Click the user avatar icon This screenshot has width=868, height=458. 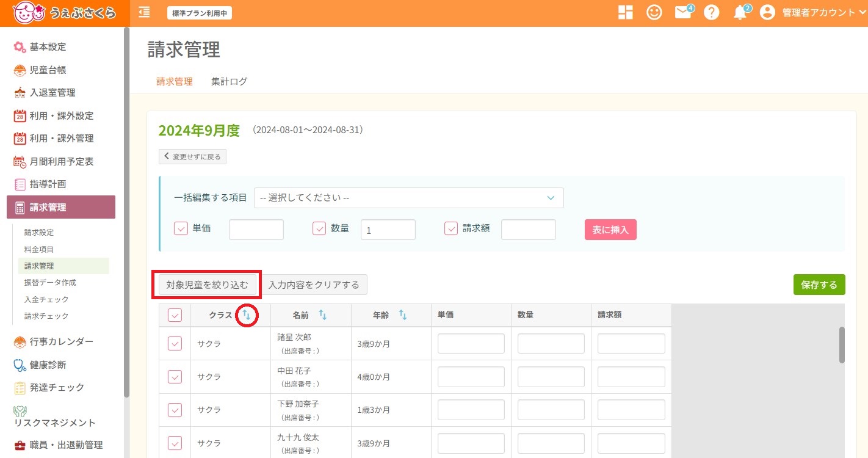tap(767, 12)
